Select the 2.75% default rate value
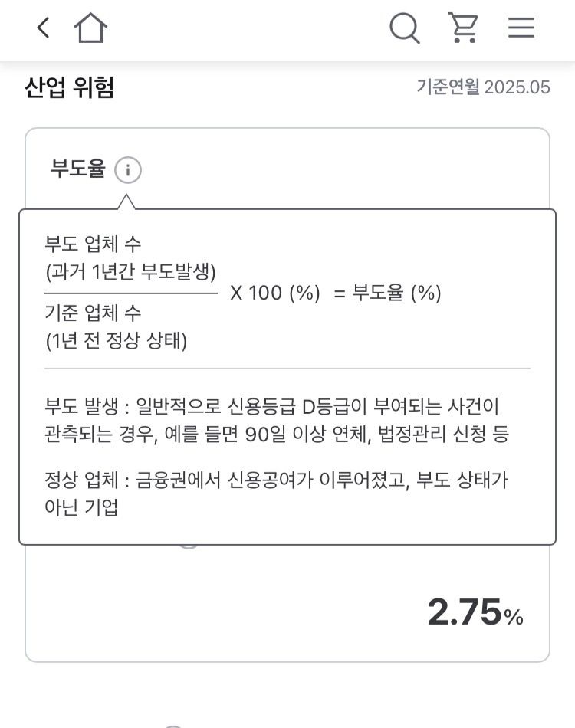Screen dimensions: 575x728 pos(475,612)
